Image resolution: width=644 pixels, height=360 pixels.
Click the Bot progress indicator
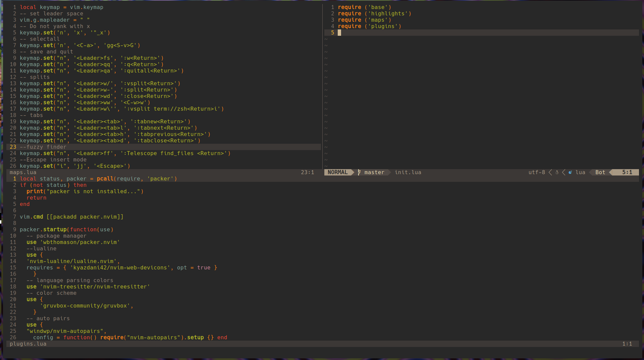pos(600,172)
